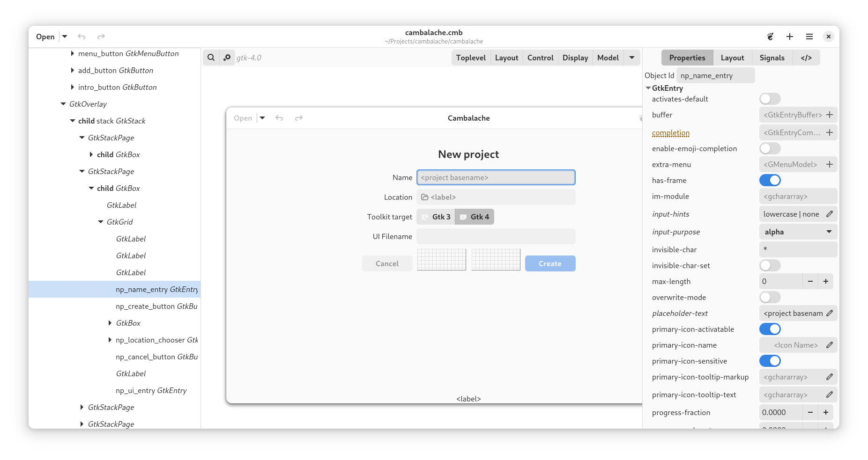Click the GNOME foot icon in the header
The image size is (868, 460).
770,37
